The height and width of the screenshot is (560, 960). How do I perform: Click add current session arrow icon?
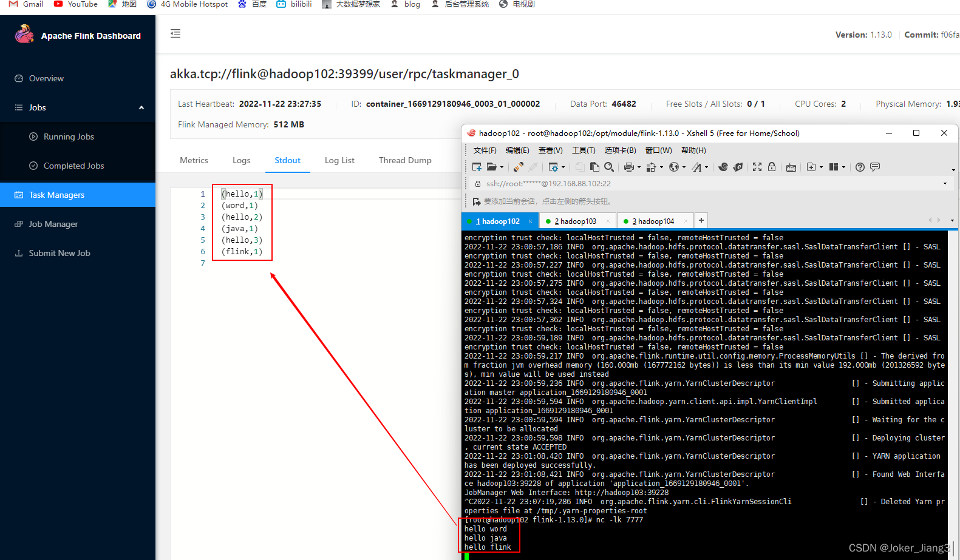[x=477, y=201]
